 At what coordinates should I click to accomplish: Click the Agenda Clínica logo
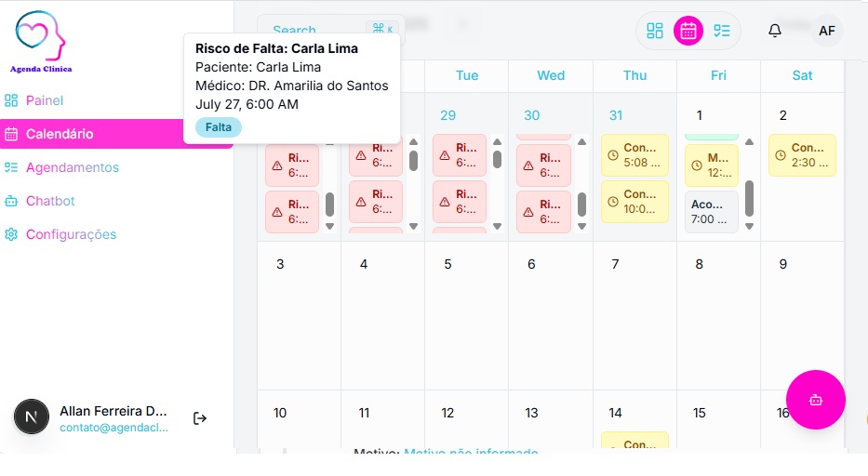(41, 41)
